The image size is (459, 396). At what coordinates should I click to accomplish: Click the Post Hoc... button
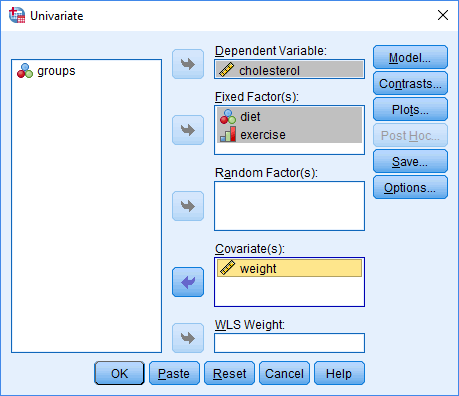[410, 135]
